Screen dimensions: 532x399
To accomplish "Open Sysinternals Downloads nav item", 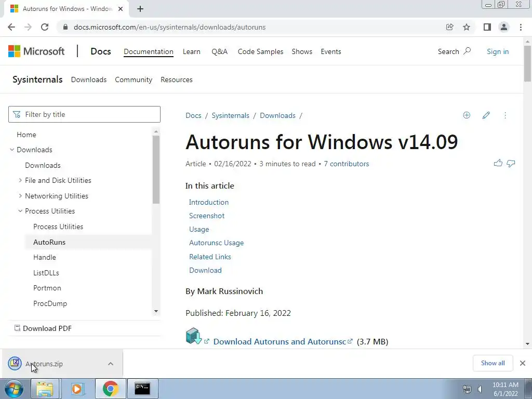I will [x=88, y=79].
